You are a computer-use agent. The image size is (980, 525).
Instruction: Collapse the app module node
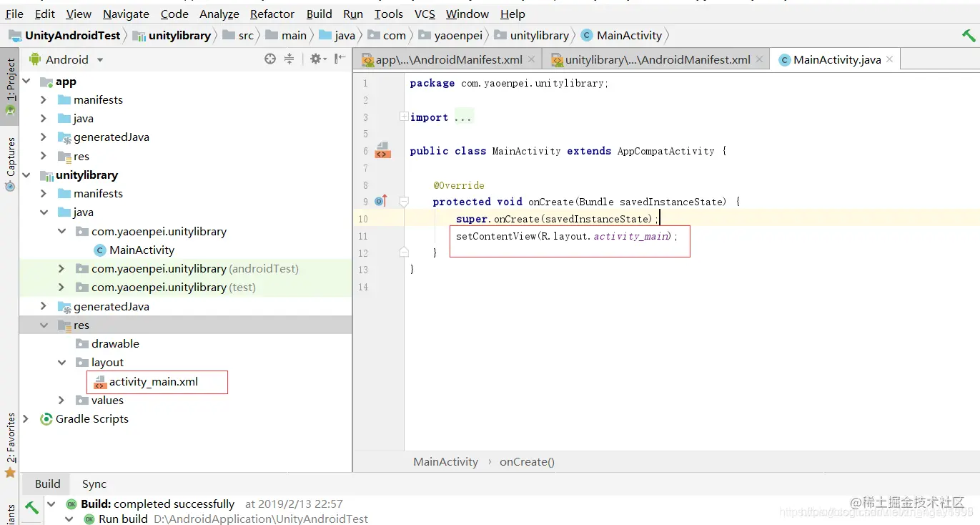click(x=26, y=82)
